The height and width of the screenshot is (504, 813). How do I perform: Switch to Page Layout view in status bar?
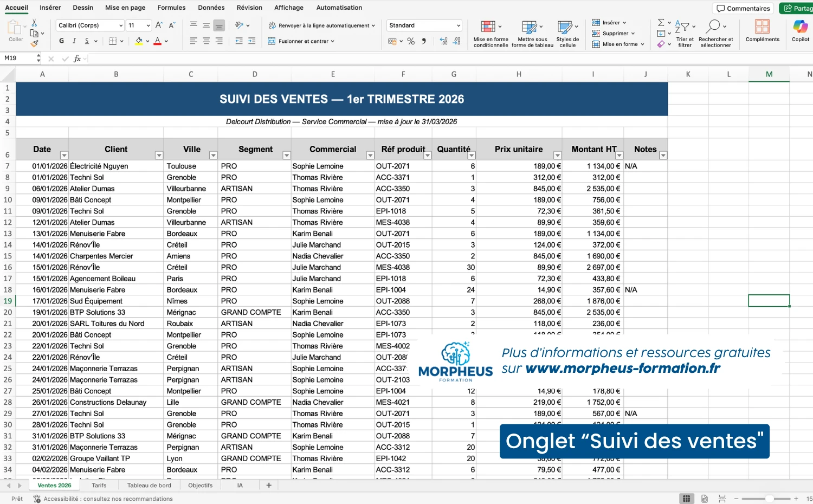click(x=704, y=499)
